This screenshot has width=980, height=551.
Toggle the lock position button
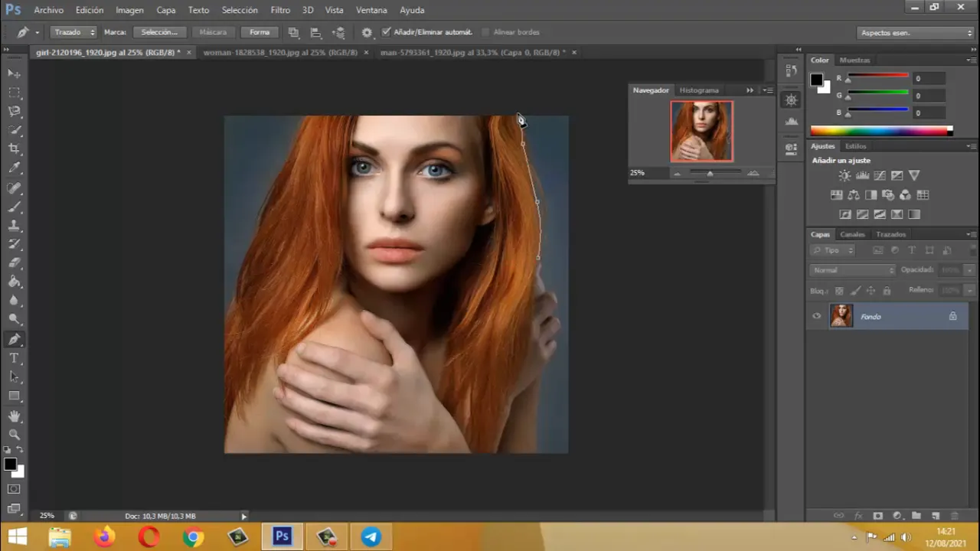pyautogui.click(x=871, y=291)
